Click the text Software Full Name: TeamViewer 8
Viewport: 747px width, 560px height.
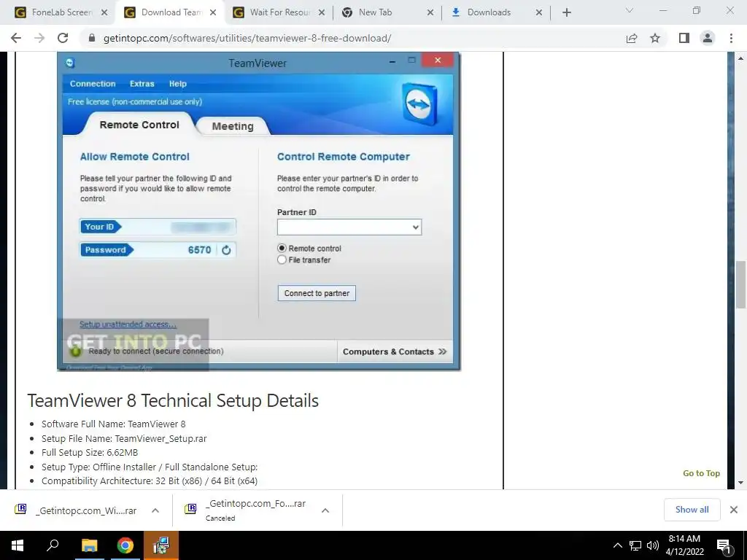click(113, 424)
